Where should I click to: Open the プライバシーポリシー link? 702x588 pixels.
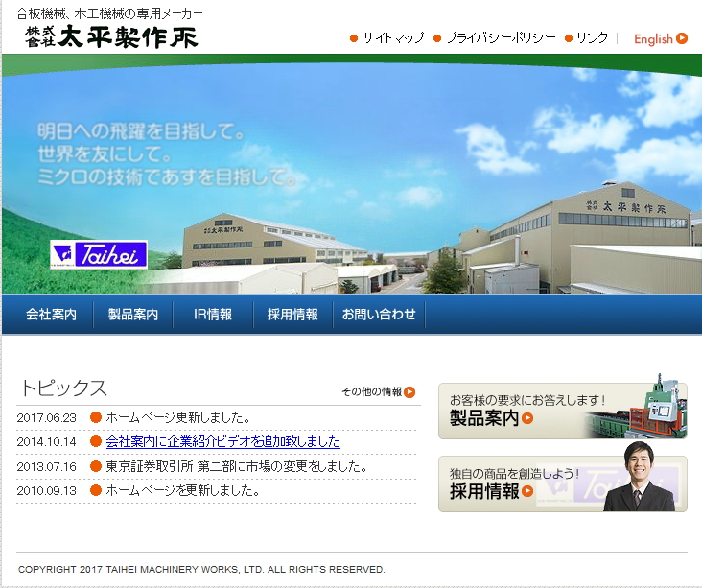[x=501, y=38]
